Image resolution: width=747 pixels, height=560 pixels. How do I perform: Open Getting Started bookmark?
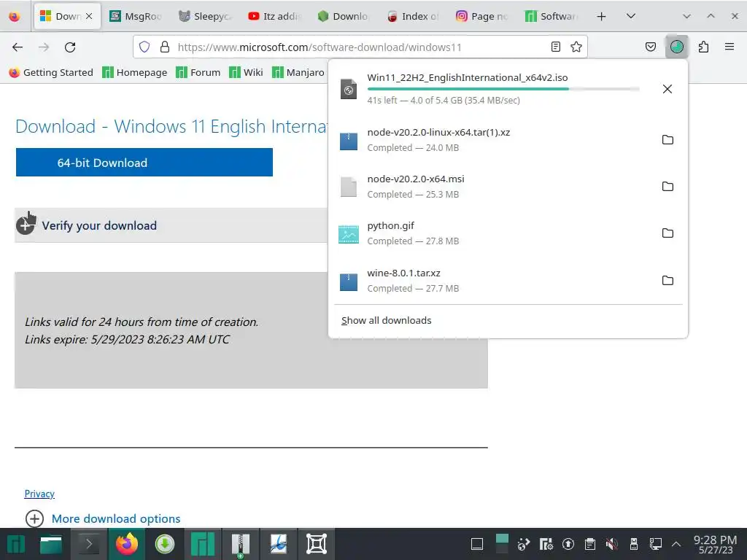coord(51,72)
